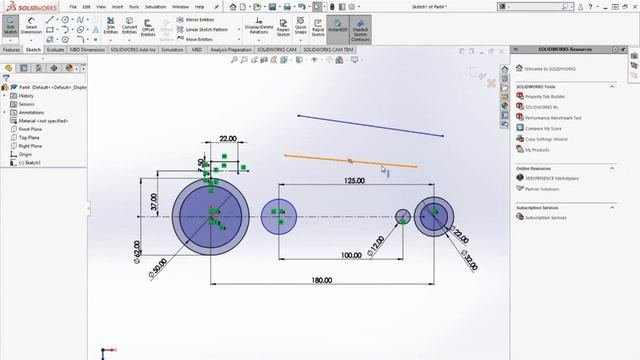
Task: Click the search commands field
Action: pos(535,7)
